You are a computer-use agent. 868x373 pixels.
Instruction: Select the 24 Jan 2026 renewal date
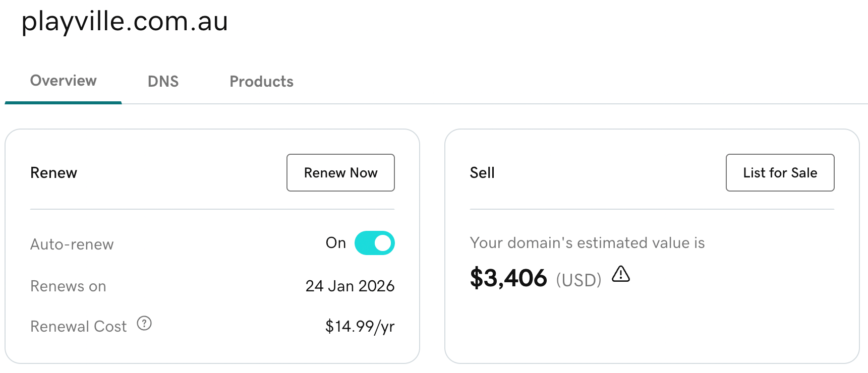point(350,286)
